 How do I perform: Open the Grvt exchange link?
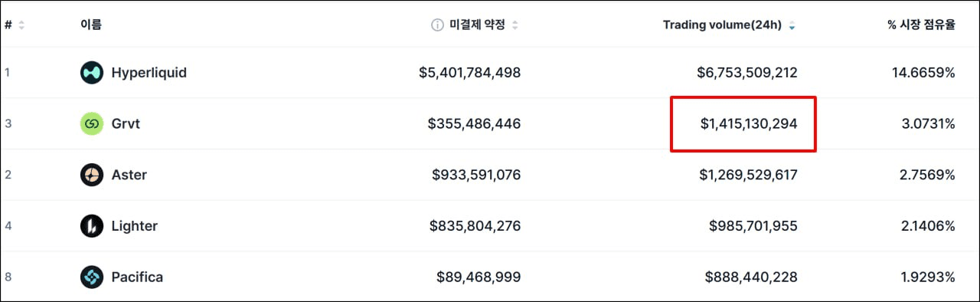126,123
